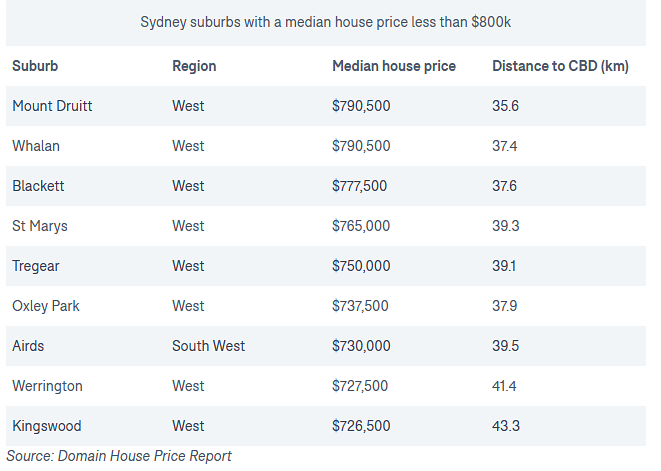Select the 43.3 km distance value
This screenshot has width=661, height=471.
pos(506,426)
